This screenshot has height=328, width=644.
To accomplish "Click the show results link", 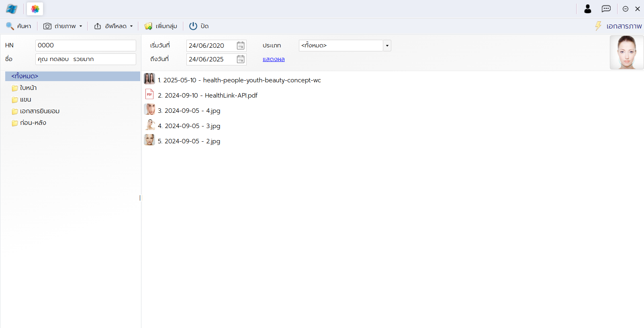I will click(274, 59).
